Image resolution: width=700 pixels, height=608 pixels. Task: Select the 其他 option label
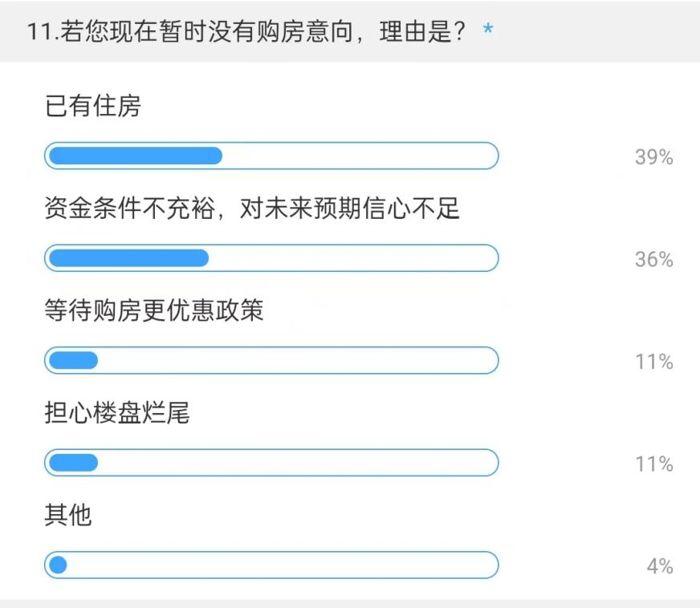(68, 515)
